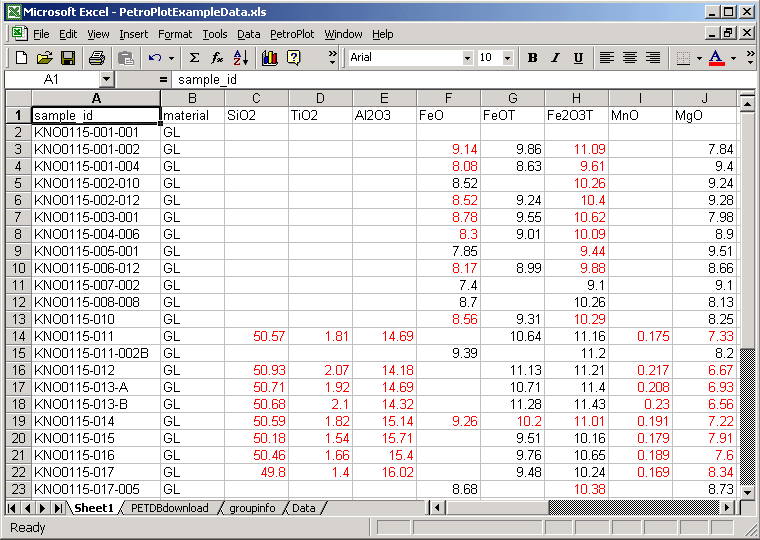Viewport: 760px width, 540px height.
Task: Toggle Underline formatting
Action: 578,58
